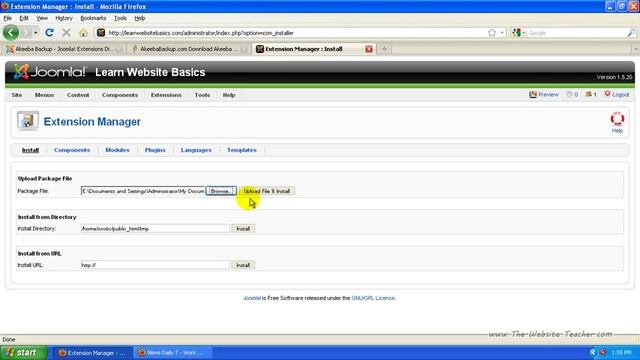Open the Joomla Extensions menu
Image resolution: width=640 pixels, height=360 pixels.
click(x=166, y=95)
